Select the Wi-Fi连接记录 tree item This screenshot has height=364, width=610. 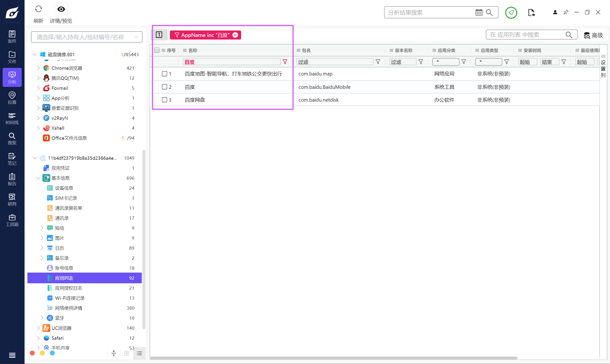coord(85,298)
